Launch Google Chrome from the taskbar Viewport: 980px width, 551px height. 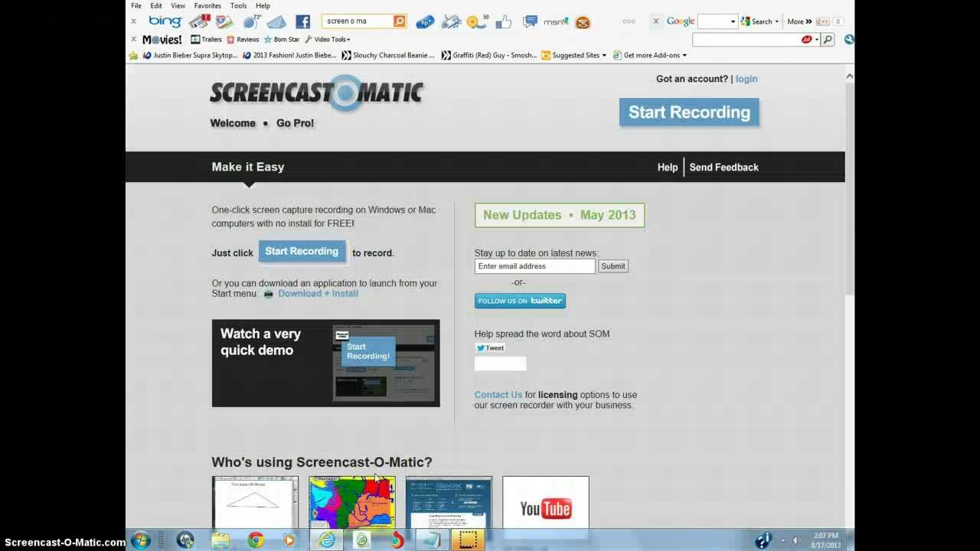[256, 540]
